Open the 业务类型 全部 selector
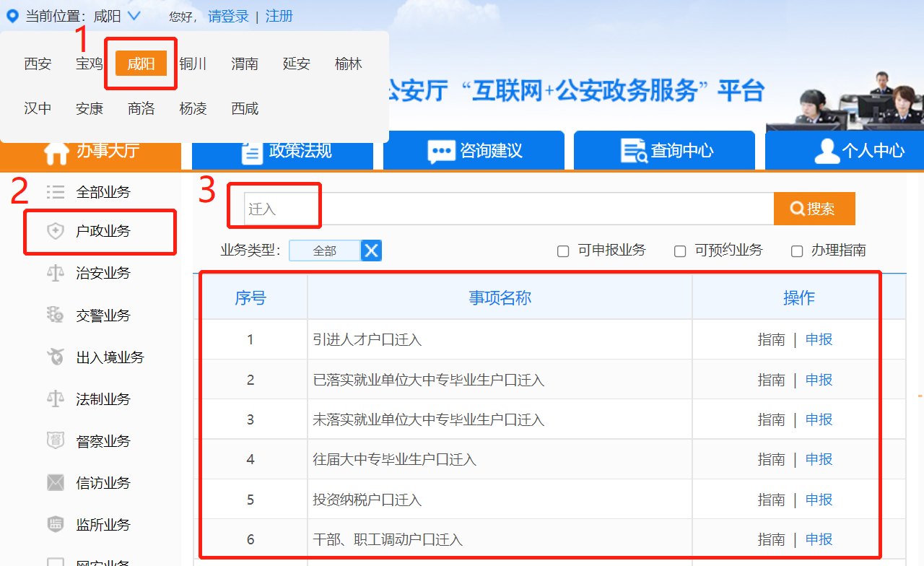The image size is (924, 566). click(324, 251)
